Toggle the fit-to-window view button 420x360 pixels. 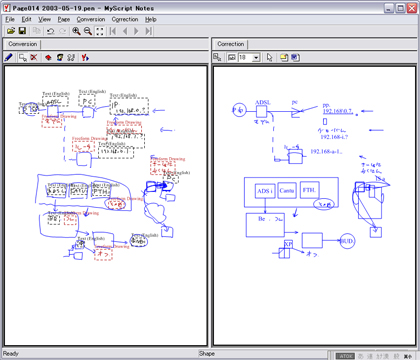99,31
